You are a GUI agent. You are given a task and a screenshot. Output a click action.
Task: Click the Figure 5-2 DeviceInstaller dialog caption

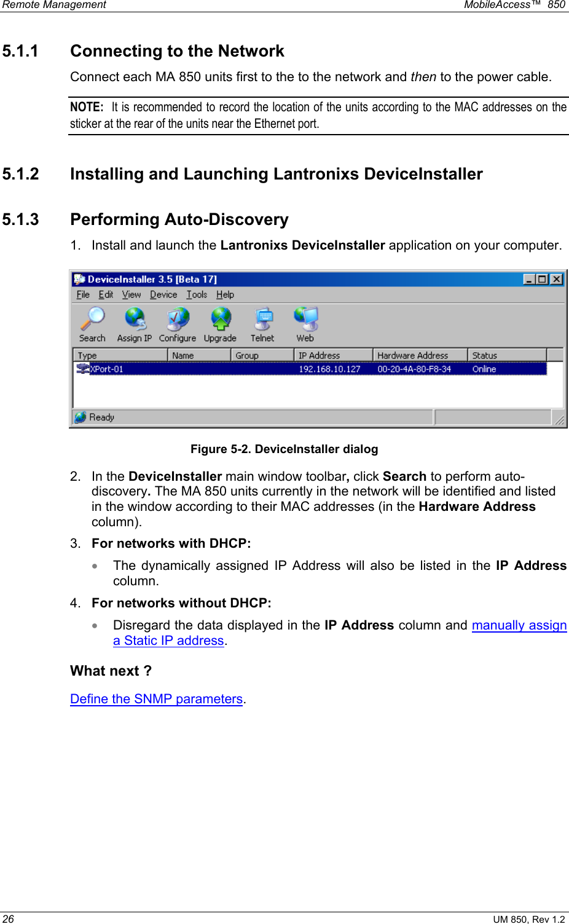pyautogui.click(x=284, y=449)
